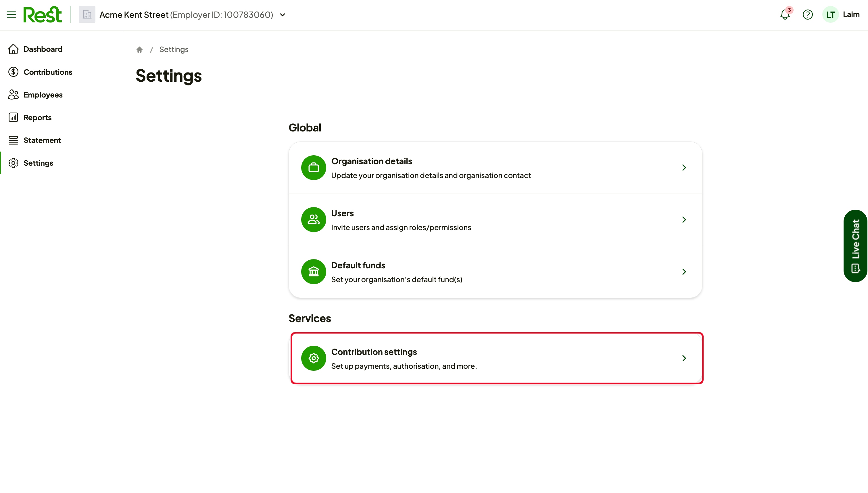Screen dimensions: 868x493
Task: Click the Default funds bank icon
Action: tap(314, 272)
